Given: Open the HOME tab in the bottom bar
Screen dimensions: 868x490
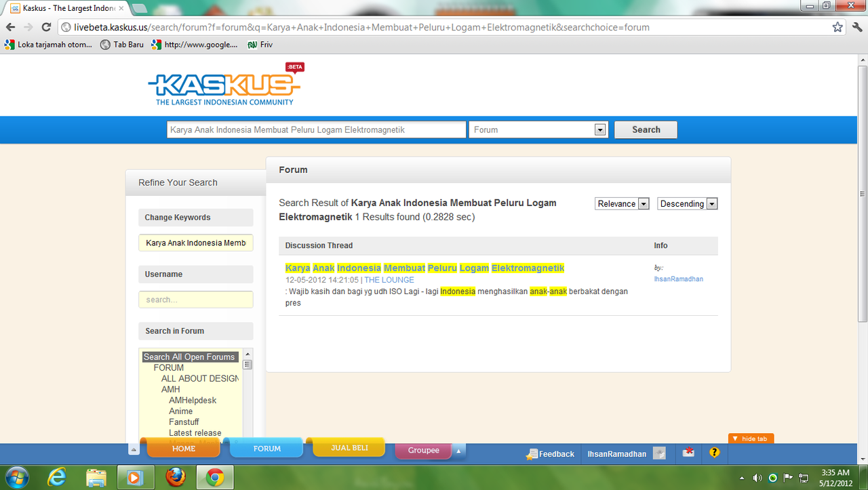Looking at the screenshot, I should (x=184, y=448).
